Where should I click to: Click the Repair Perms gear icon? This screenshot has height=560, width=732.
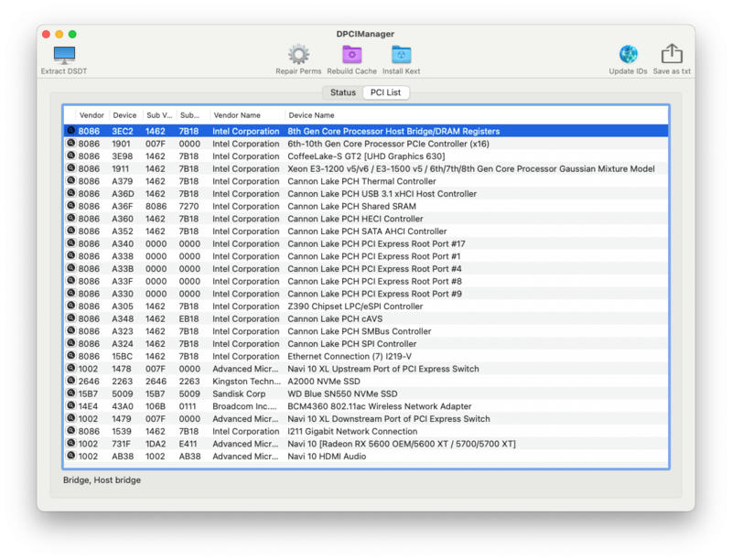tap(298, 55)
